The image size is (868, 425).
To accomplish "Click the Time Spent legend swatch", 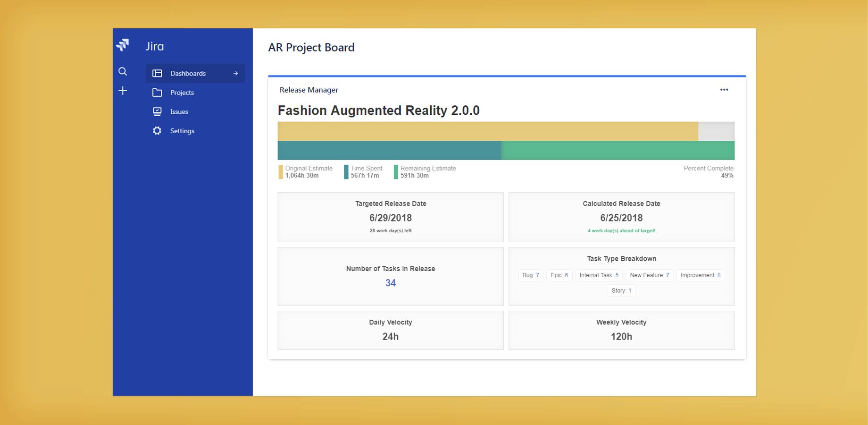I will click(346, 172).
